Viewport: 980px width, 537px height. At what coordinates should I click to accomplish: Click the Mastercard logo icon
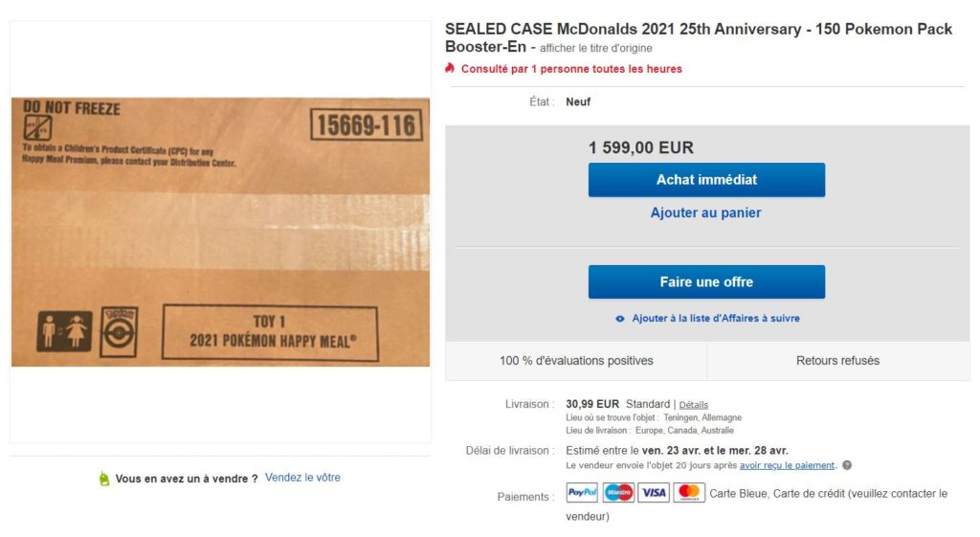click(x=689, y=493)
